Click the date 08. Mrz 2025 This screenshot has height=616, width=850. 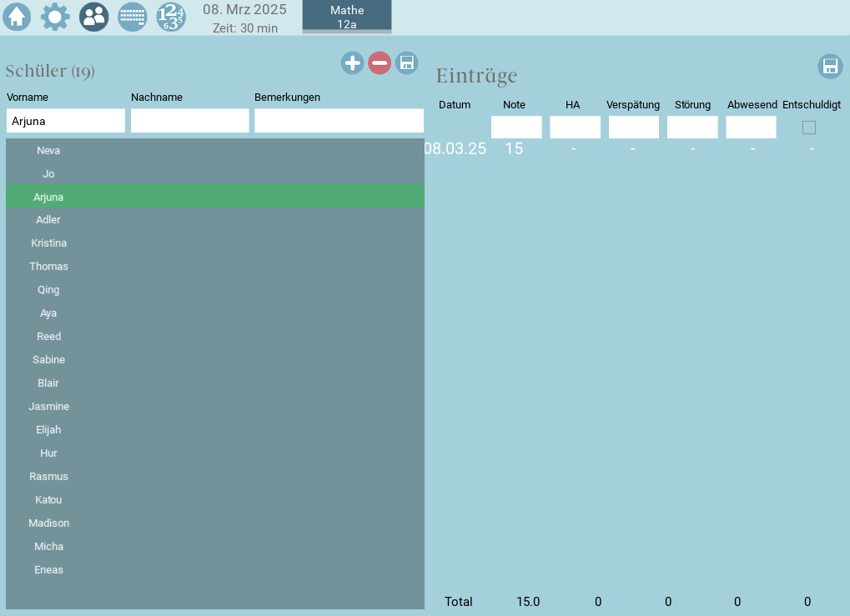point(244,10)
